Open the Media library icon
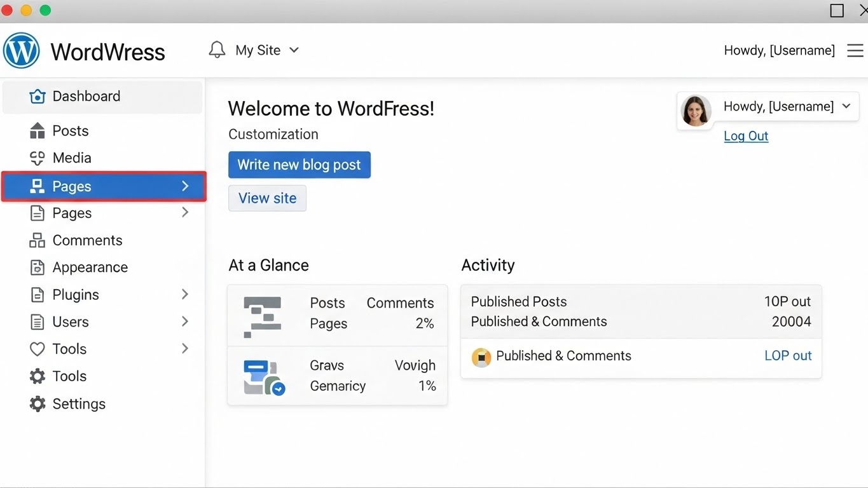This screenshot has height=488, width=868. [x=37, y=158]
